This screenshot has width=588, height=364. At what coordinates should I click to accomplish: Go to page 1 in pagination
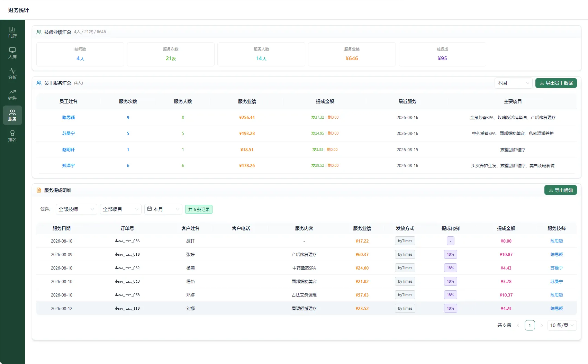coord(530,325)
